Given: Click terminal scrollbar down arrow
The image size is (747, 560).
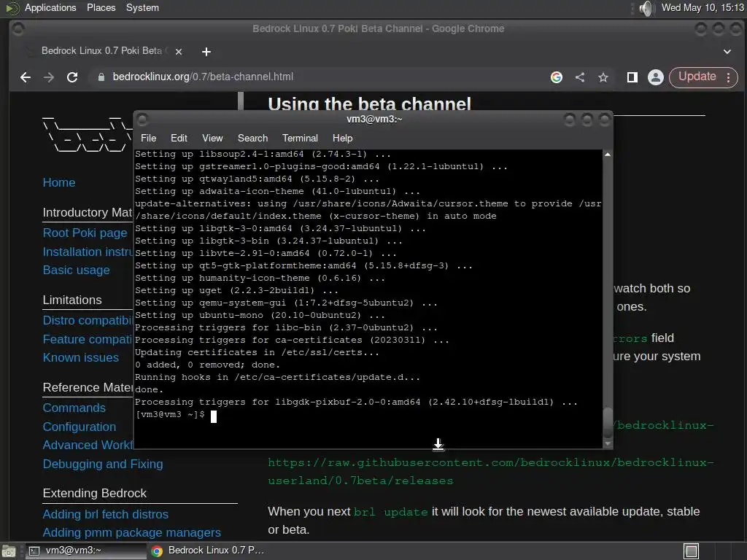Looking at the screenshot, I should [x=608, y=443].
